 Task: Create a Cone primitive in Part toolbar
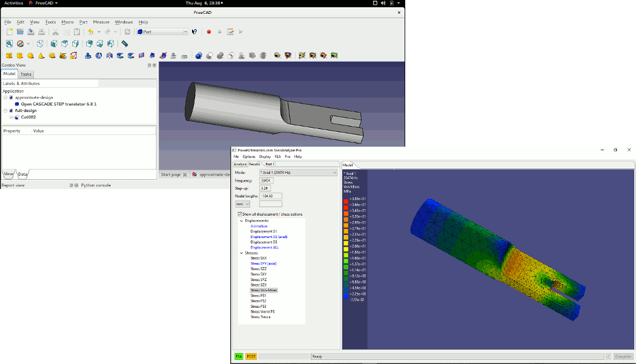coord(41,56)
